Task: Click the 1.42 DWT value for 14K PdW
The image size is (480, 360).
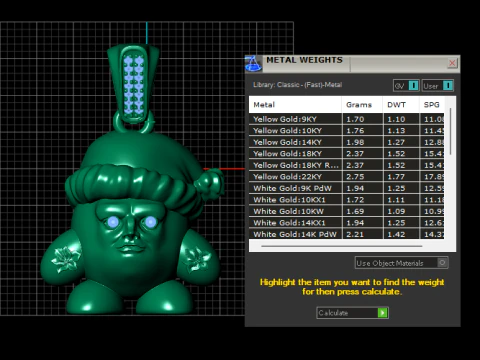Action: tap(396, 234)
